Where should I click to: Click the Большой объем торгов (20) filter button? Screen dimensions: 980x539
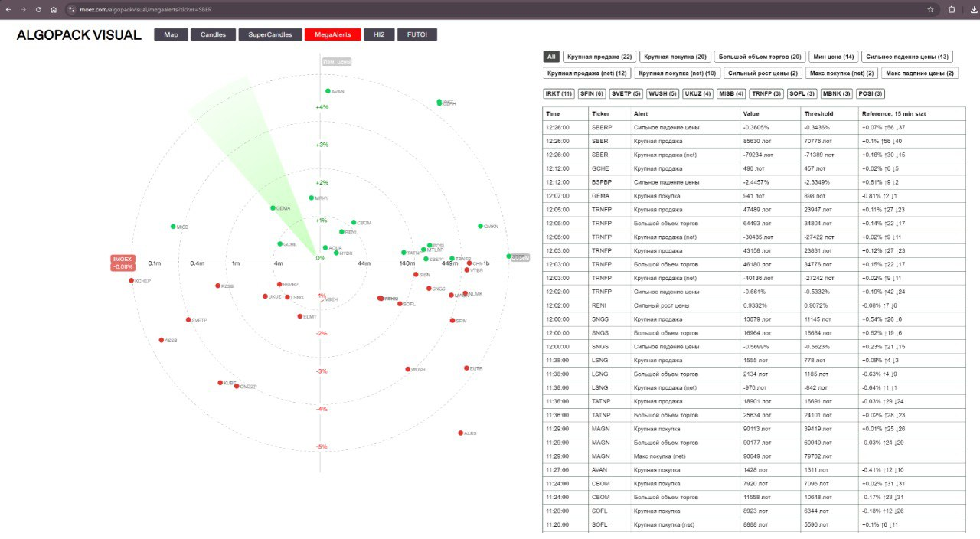point(759,57)
